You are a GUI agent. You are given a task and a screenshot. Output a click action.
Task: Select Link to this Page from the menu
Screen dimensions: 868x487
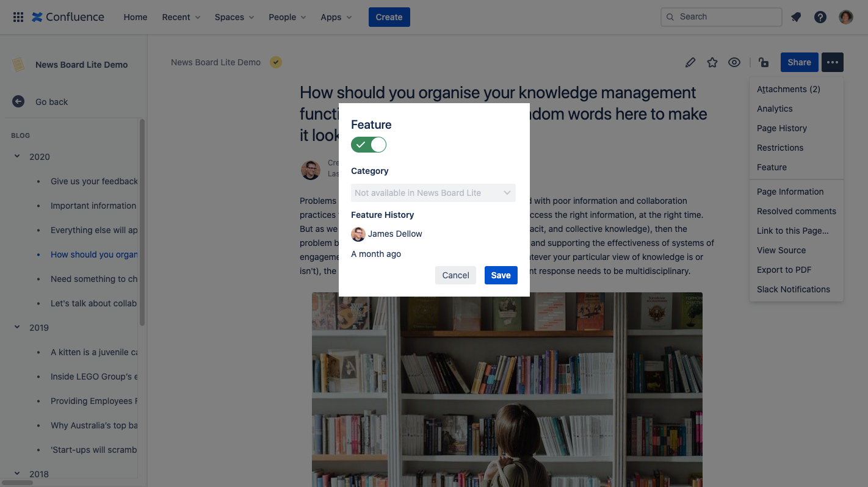tap(796, 231)
